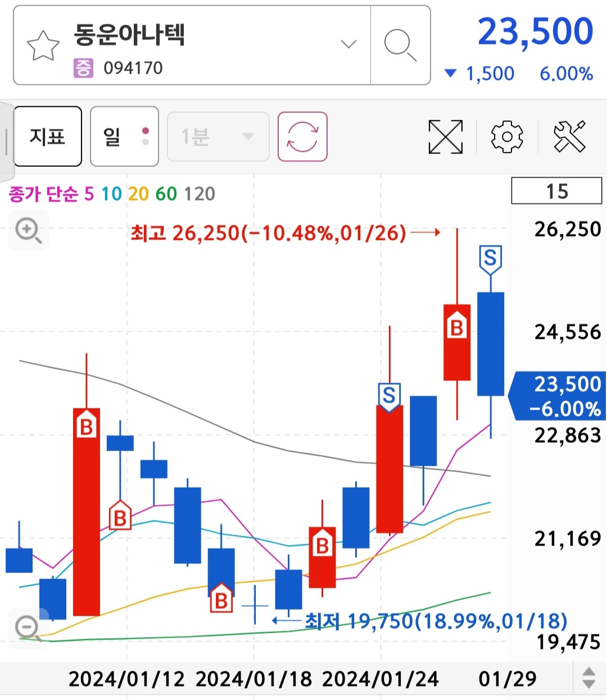Open chart settings gear icon

pyautogui.click(x=507, y=137)
